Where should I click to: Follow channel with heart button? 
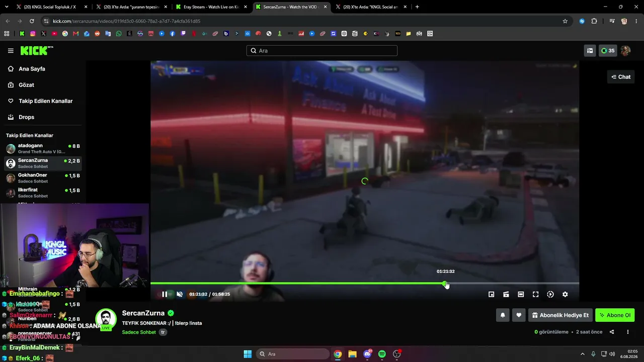[x=519, y=315]
